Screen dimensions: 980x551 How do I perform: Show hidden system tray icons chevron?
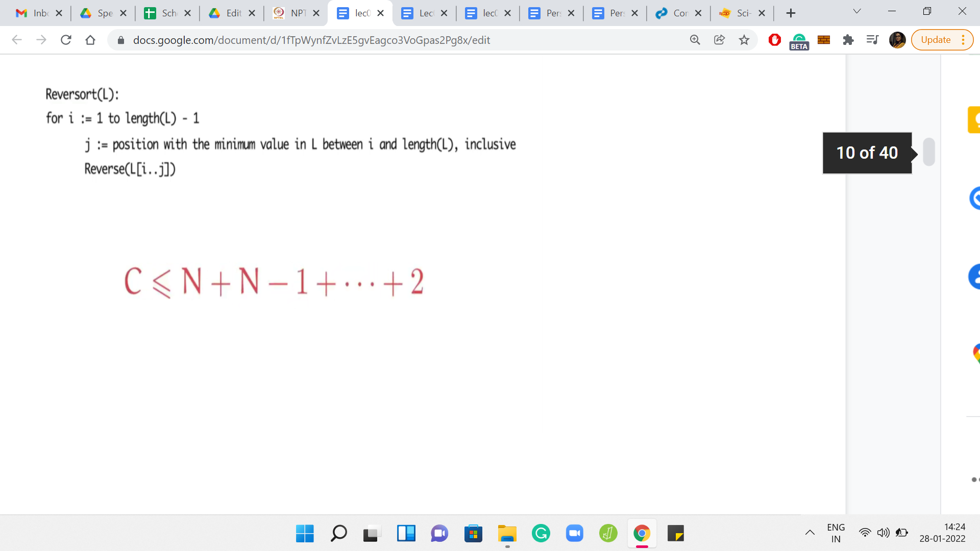tap(810, 533)
